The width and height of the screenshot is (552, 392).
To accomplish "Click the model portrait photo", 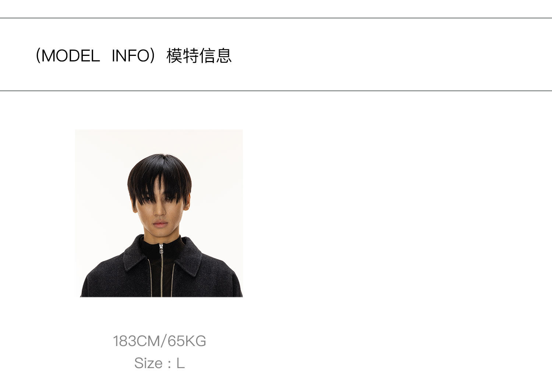I will pyautogui.click(x=159, y=213).
